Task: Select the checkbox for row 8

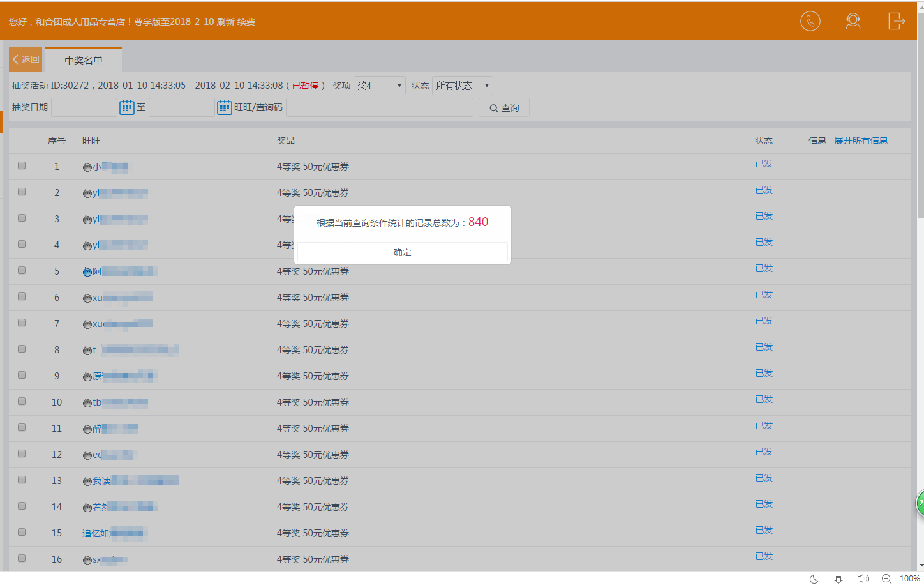Action: [x=22, y=349]
